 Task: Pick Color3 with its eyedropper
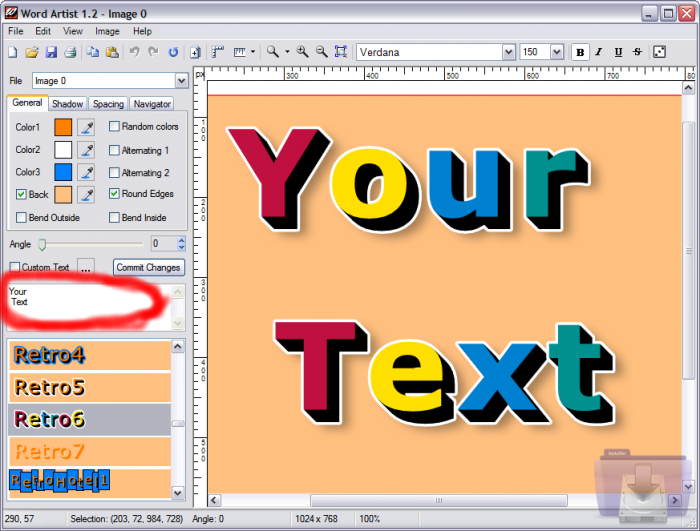pyautogui.click(x=86, y=172)
